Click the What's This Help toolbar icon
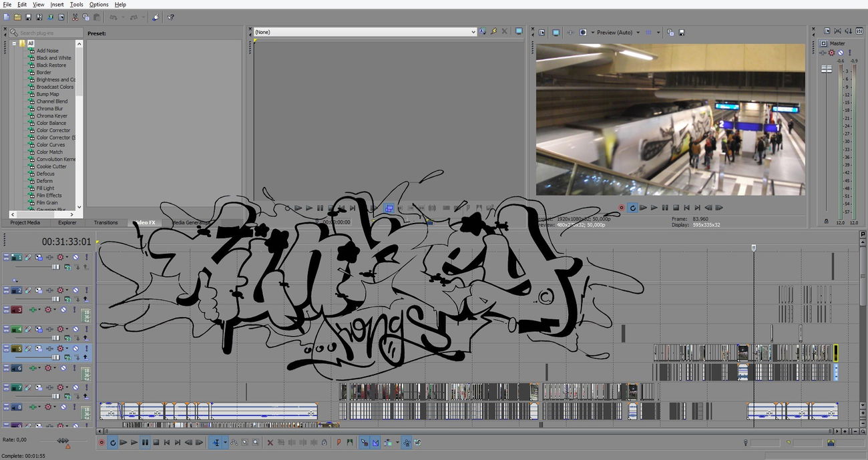 tap(170, 17)
